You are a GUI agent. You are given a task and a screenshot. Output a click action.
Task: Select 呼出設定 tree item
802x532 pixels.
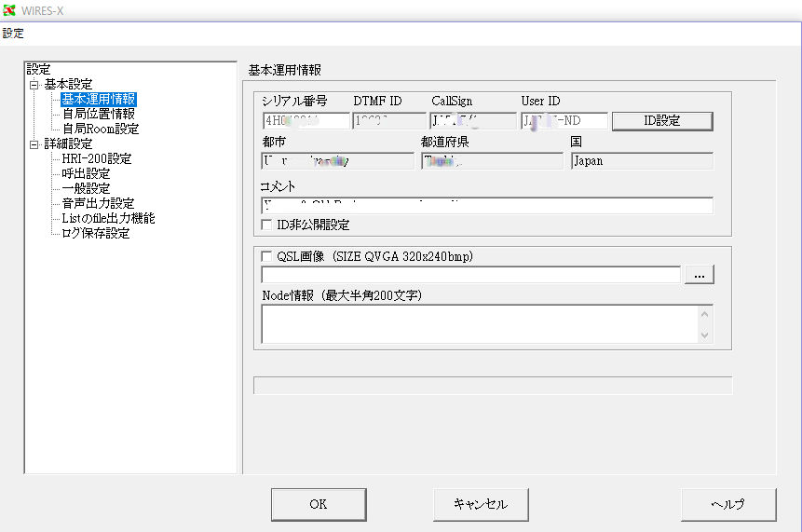pos(86,174)
